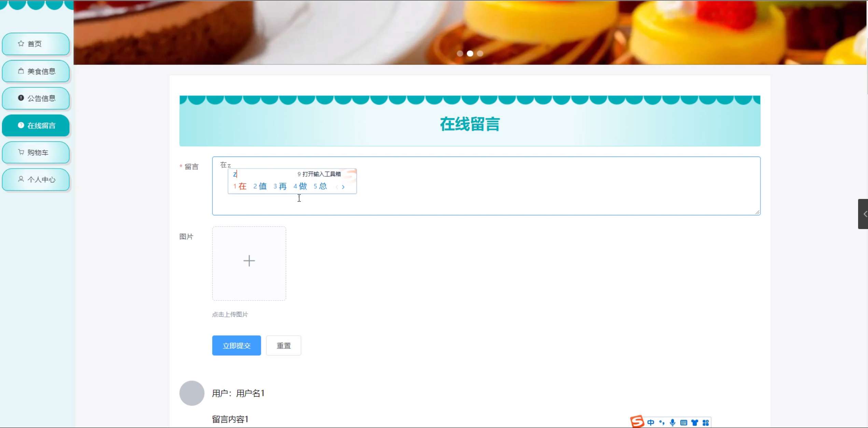Viewport: 868px width, 428px height.
Task: Activate voice input microphone icon
Action: [673, 423]
